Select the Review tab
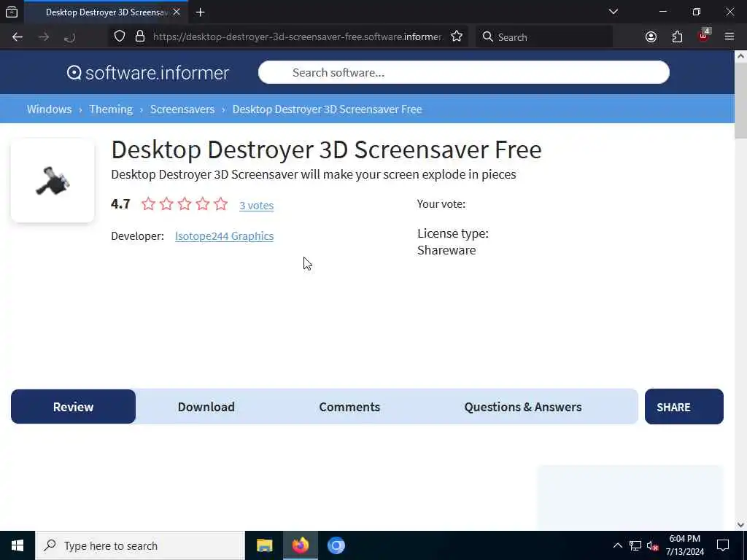Screen dimensions: 747x560 74,407
